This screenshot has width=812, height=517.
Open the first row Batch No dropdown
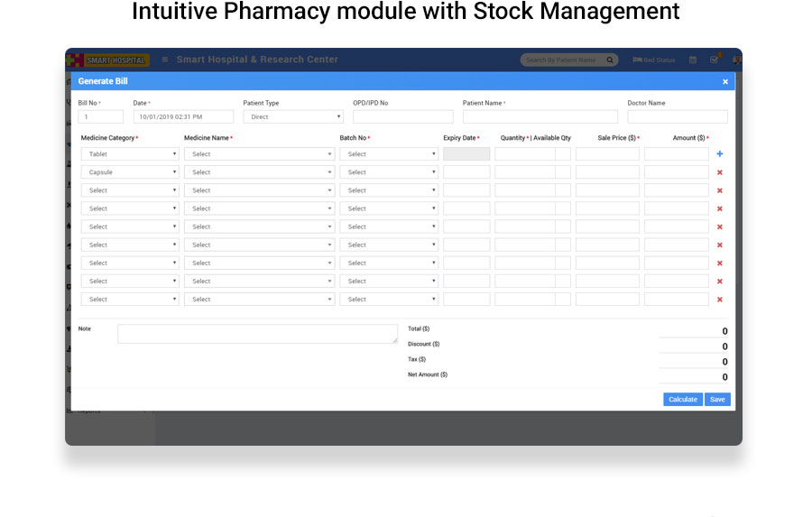(389, 154)
